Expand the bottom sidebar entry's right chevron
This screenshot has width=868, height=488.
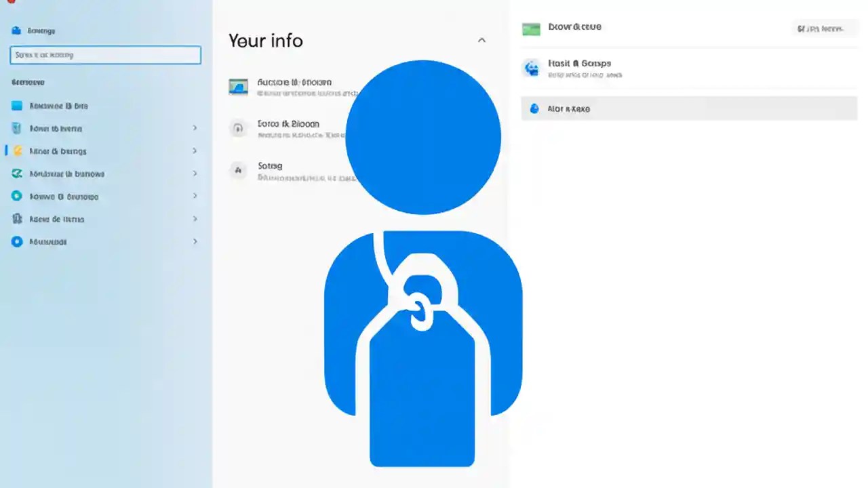195,241
